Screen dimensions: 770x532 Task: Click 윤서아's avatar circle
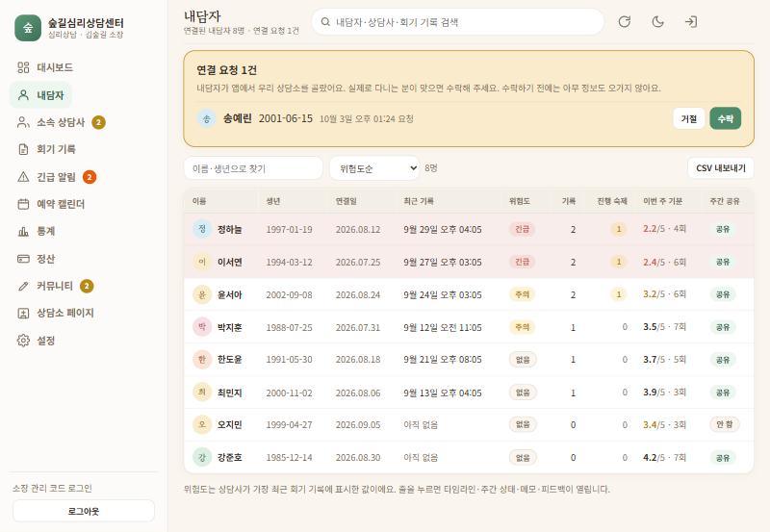pyautogui.click(x=202, y=294)
